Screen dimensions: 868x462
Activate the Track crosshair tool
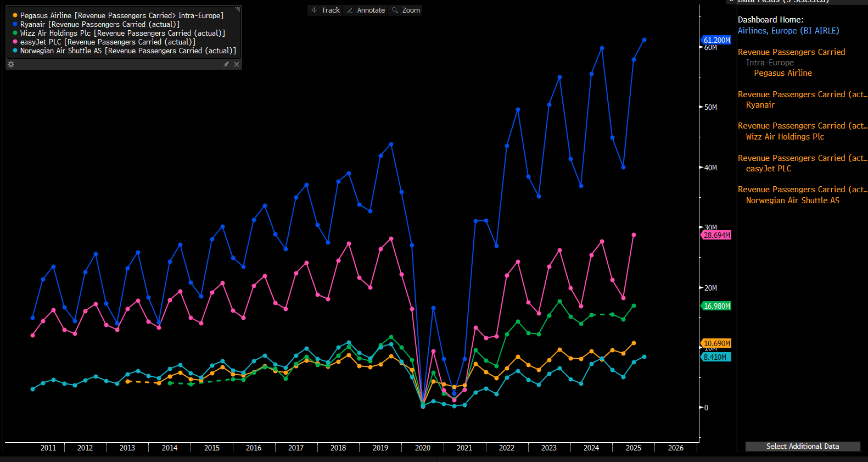pyautogui.click(x=326, y=10)
